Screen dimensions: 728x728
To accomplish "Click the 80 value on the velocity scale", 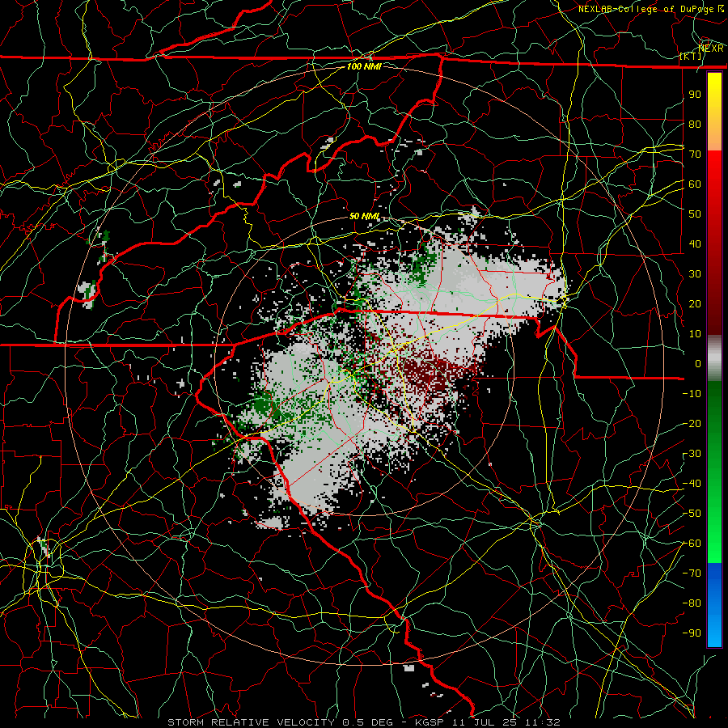I will (695, 124).
